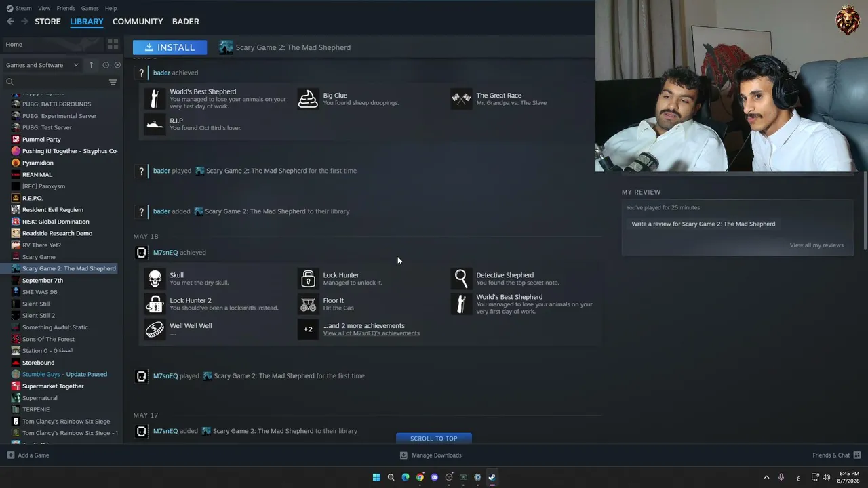Screen dimensions: 868x488
Task: Open the BADER profile tab
Action: pyautogui.click(x=186, y=22)
